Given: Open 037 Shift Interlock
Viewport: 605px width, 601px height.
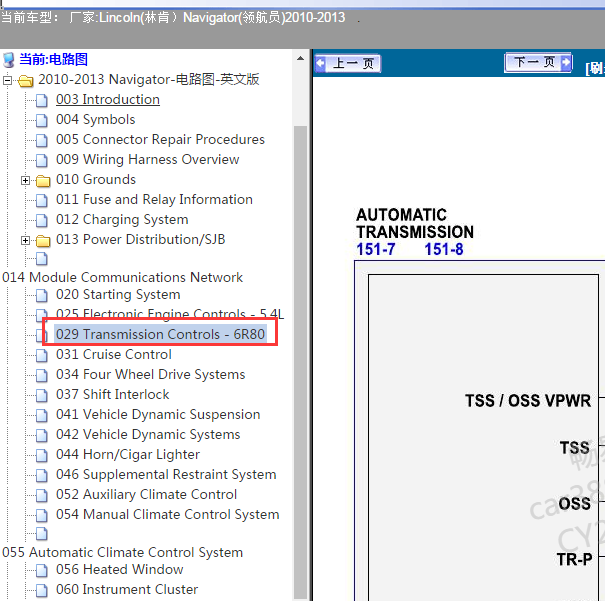Looking at the screenshot, I should pos(112,395).
